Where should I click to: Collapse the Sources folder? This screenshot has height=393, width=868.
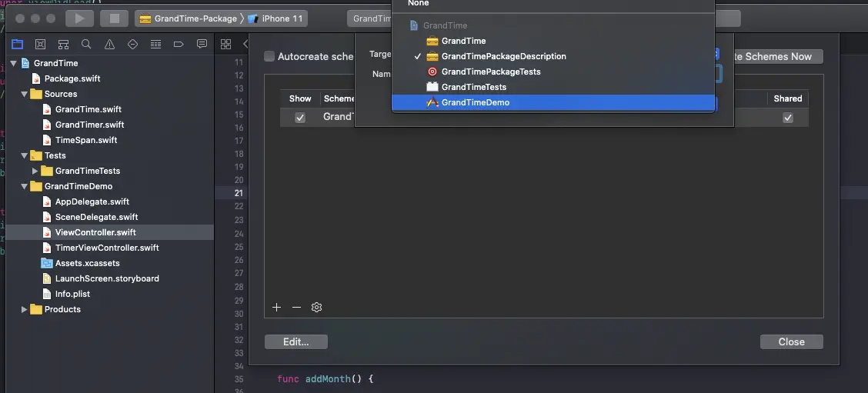(x=25, y=94)
